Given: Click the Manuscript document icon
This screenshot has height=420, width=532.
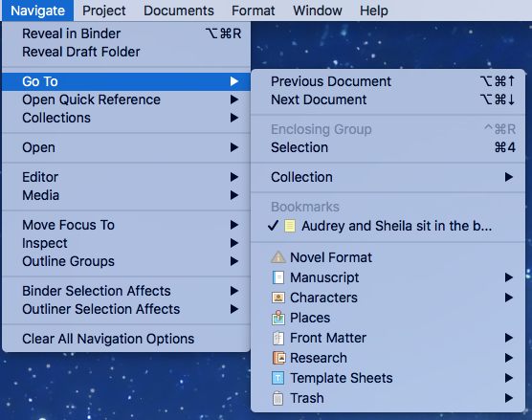Looking at the screenshot, I should coord(278,277).
